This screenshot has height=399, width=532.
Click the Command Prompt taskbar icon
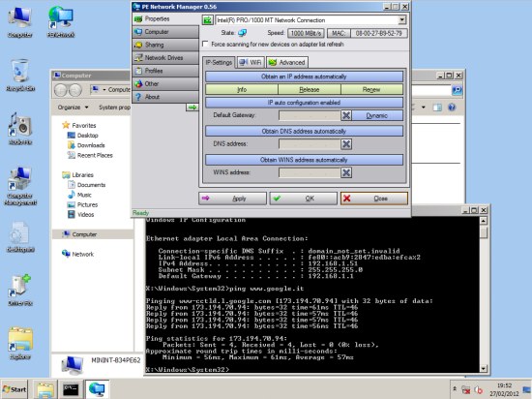click(71, 389)
